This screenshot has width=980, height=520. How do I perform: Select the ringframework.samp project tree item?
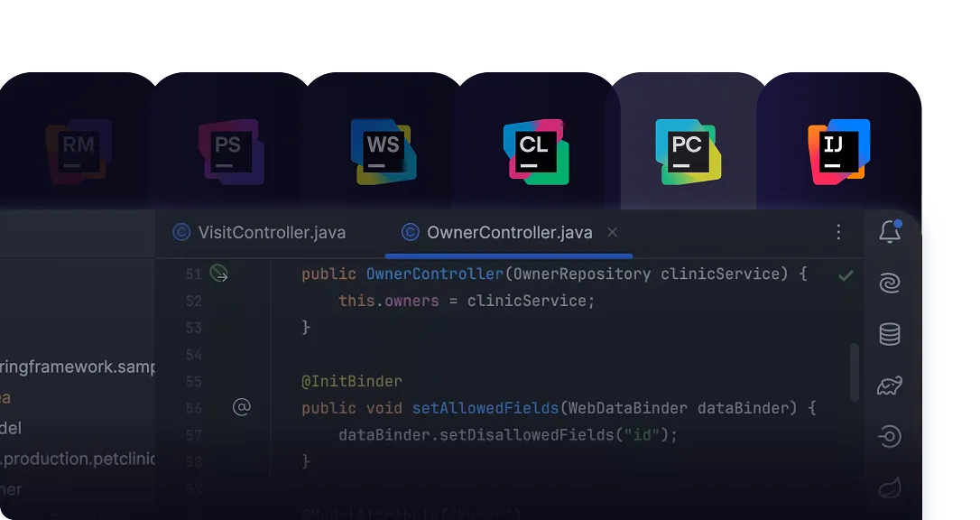coord(78,367)
